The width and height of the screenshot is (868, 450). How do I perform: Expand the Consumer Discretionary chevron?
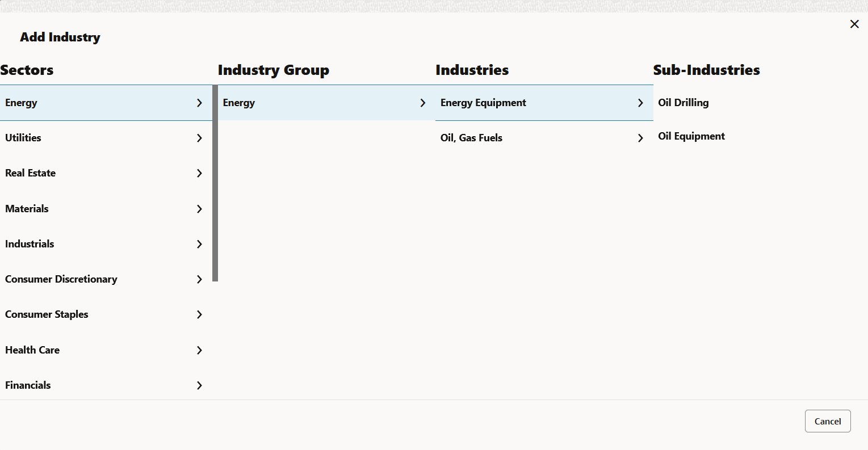199,279
